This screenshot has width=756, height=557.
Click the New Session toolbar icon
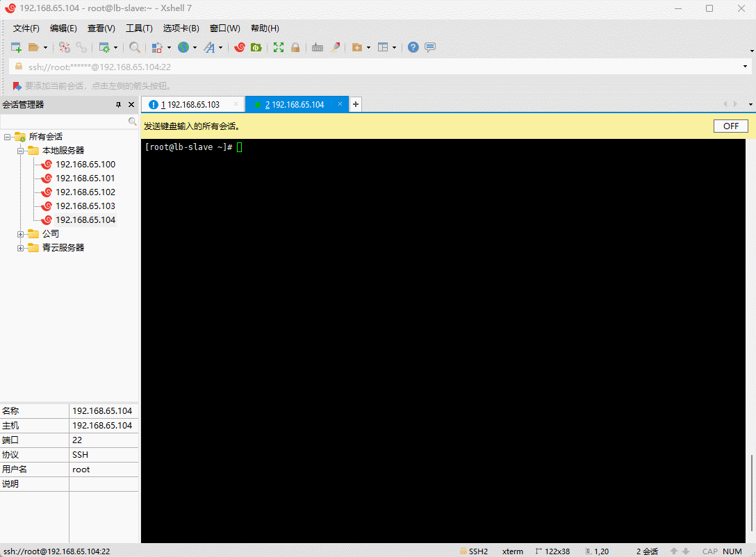point(16,47)
